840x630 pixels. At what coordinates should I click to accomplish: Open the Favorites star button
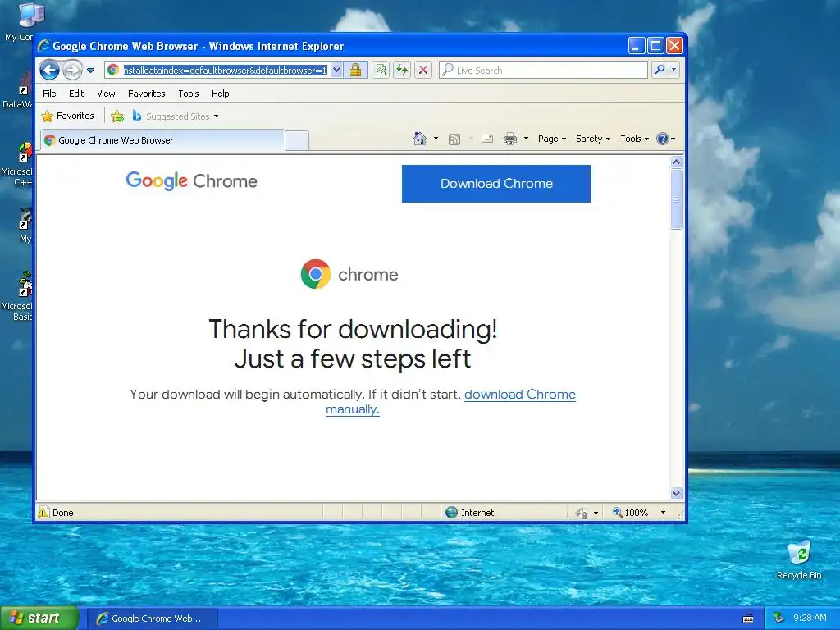[x=67, y=116]
